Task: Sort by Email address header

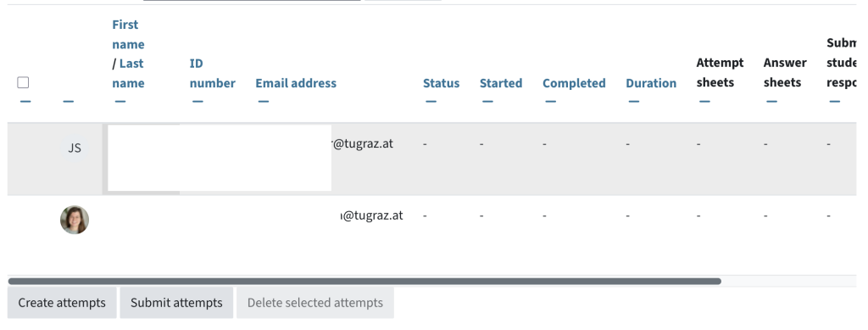Action: click(296, 83)
